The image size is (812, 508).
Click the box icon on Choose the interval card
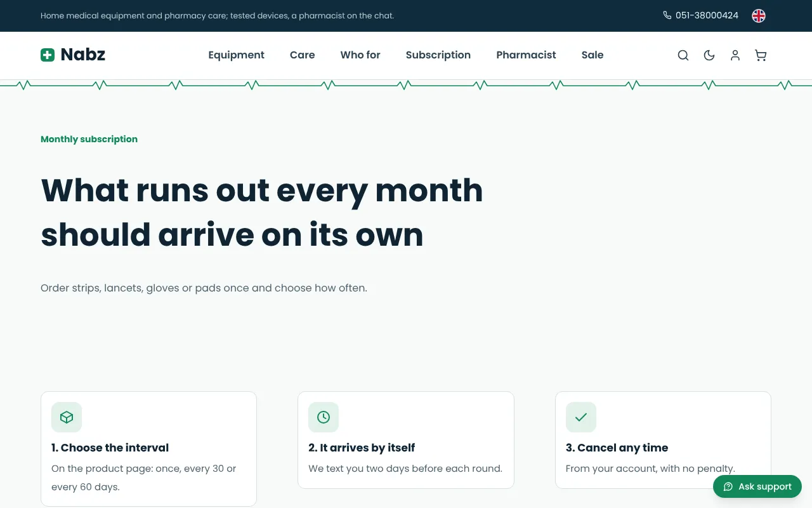67,417
